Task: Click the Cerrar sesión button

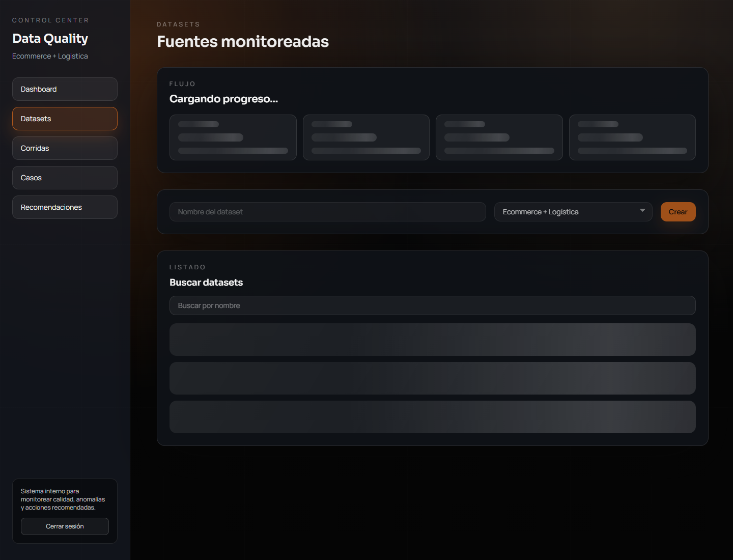Action: 65,526
